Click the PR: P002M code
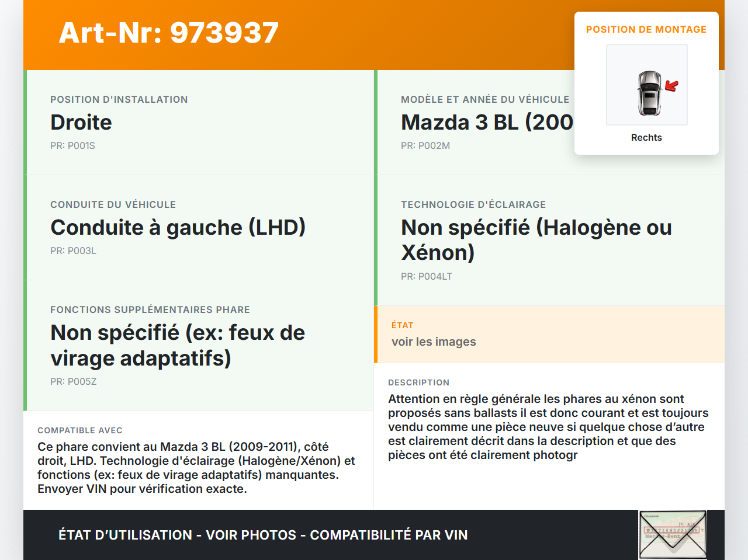This screenshot has height=560, width=748. pyautogui.click(x=425, y=145)
